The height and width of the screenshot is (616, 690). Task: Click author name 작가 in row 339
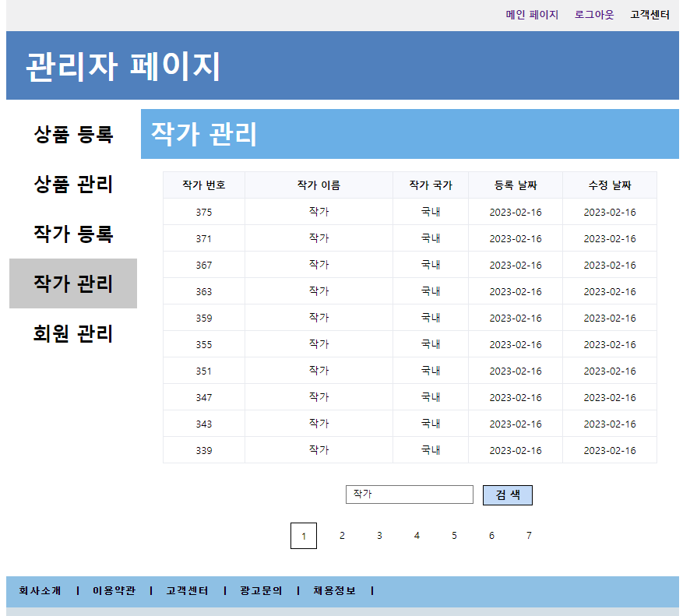[319, 449]
